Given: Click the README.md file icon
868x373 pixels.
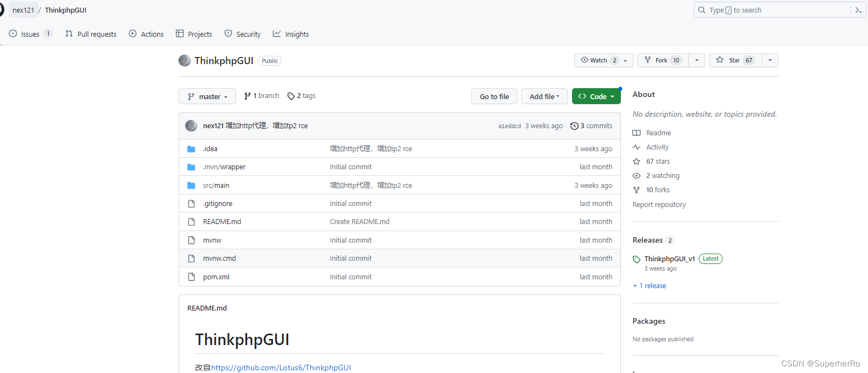Looking at the screenshot, I should (x=191, y=222).
